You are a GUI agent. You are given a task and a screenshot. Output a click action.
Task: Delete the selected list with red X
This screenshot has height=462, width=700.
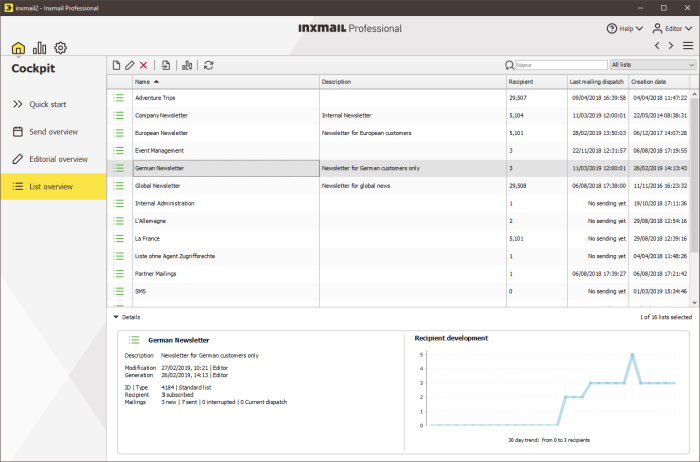pos(143,65)
